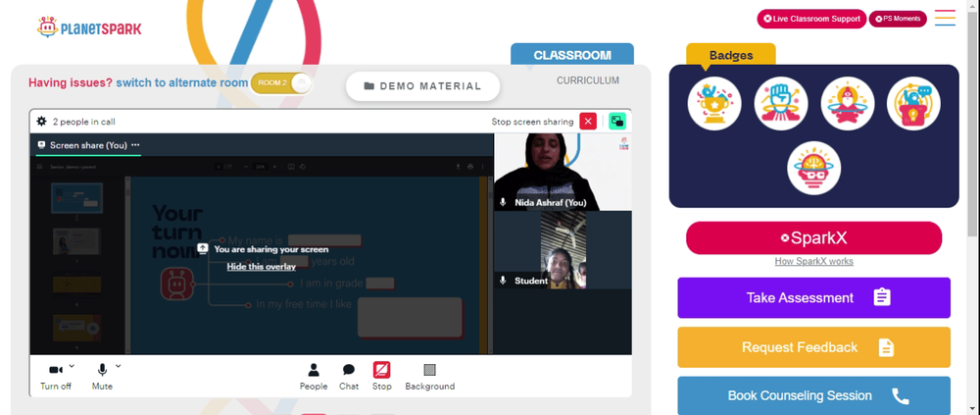
Task: Expand microphone options arrow beside Mute
Action: tap(119, 366)
